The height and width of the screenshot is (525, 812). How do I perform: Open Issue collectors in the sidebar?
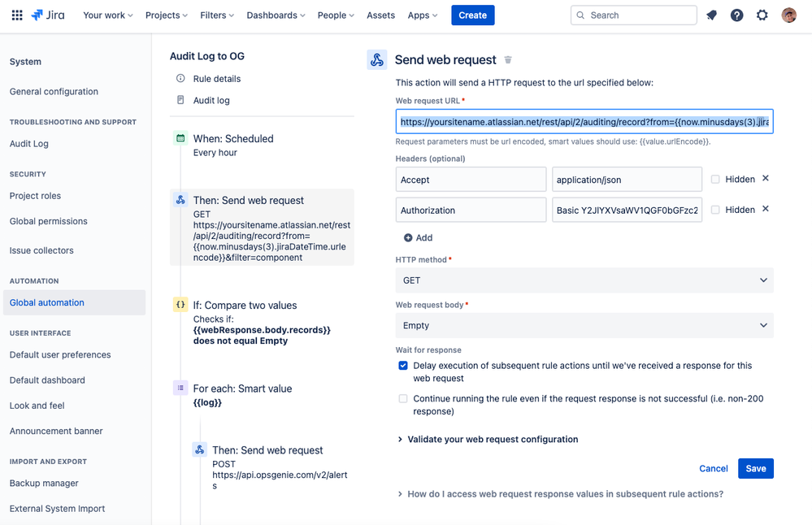pyautogui.click(x=41, y=250)
